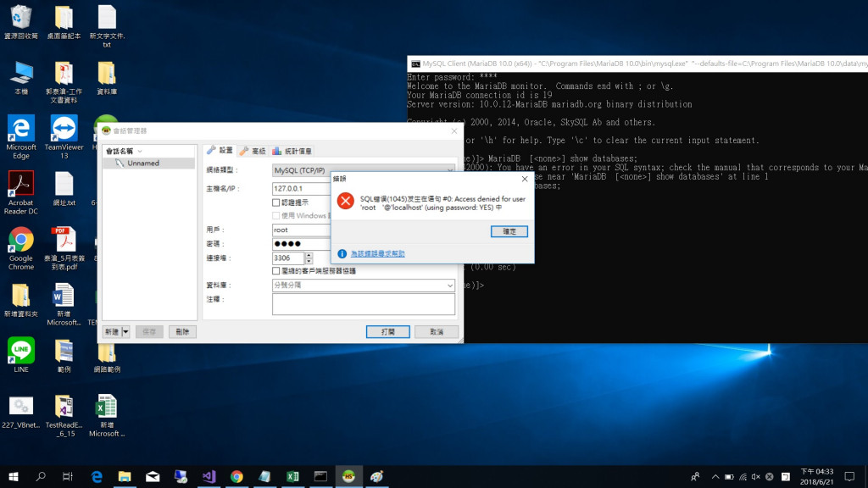Click the Paint taskbar icon
Image resolution: width=868 pixels, height=488 pixels.
(376, 476)
